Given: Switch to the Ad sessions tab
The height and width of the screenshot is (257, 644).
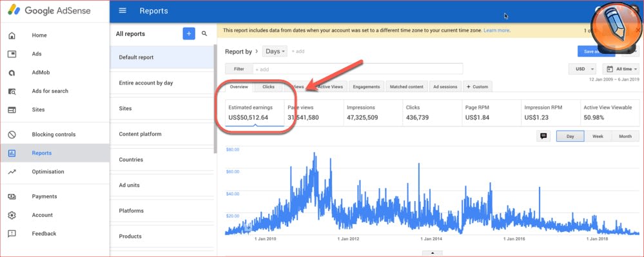Looking at the screenshot, I should (445, 86).
